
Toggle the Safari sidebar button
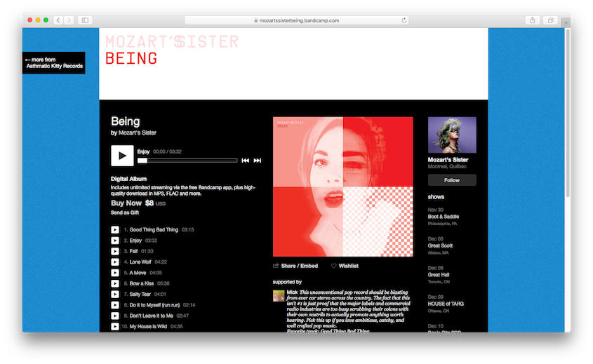[86, 20]
